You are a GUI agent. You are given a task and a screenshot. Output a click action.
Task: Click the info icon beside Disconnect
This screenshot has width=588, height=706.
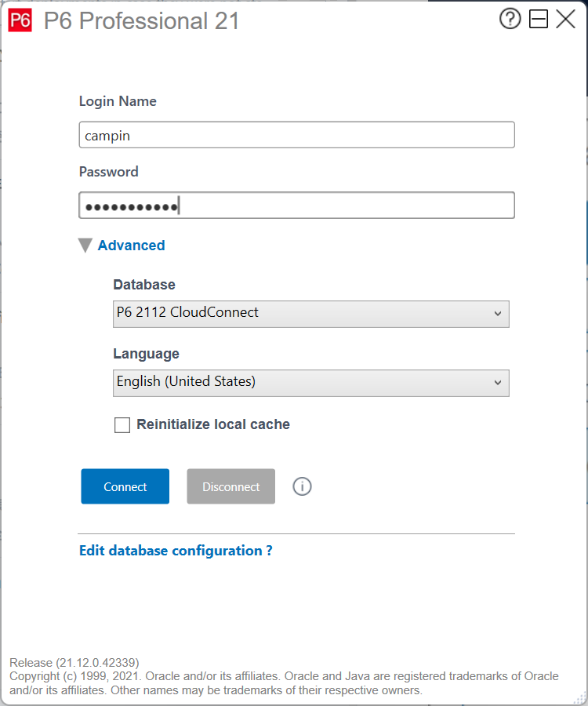click(x=302, y=486)
